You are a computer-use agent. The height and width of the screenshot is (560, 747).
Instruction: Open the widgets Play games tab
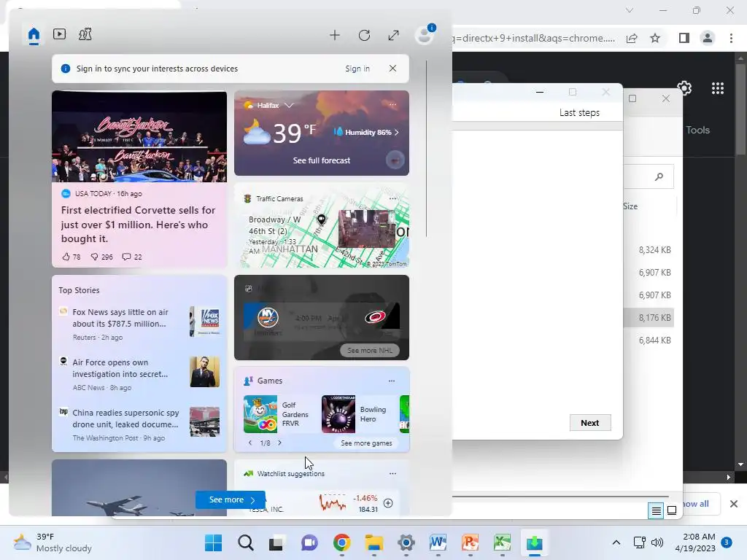point(85,34)
